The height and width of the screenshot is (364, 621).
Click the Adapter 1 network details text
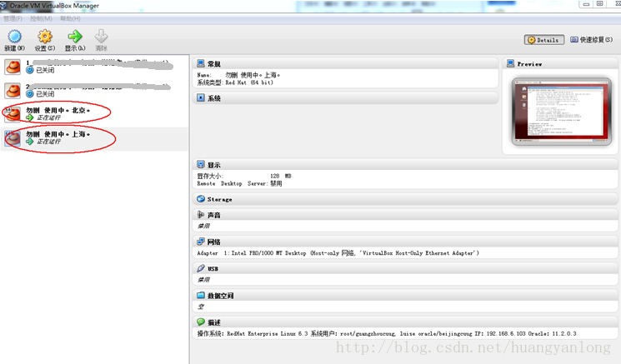[338, 253]
